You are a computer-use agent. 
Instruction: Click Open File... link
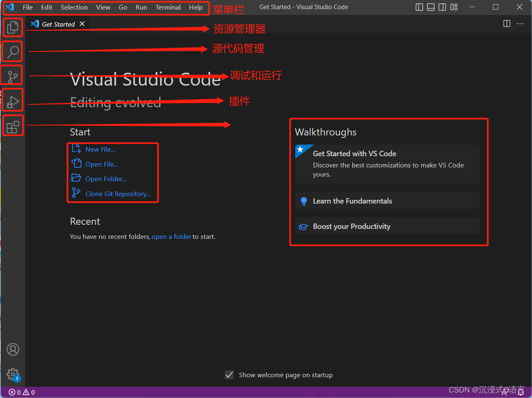click(102, 165)
